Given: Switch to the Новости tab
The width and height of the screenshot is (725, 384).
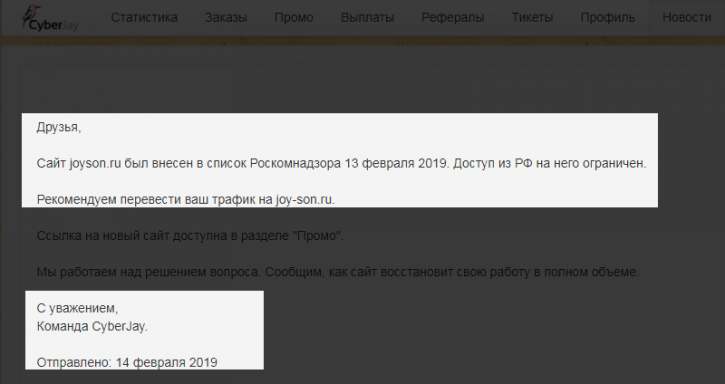Looking at the screenshot, I should (x=687, y=18).
